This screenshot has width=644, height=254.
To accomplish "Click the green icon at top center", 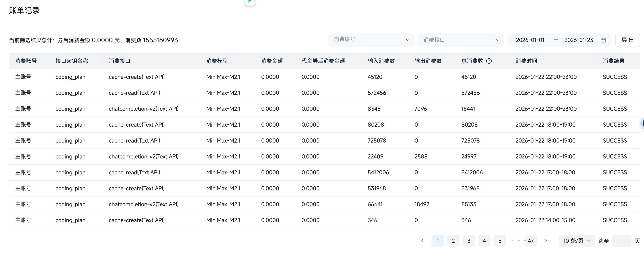I will tap(249, 2).
